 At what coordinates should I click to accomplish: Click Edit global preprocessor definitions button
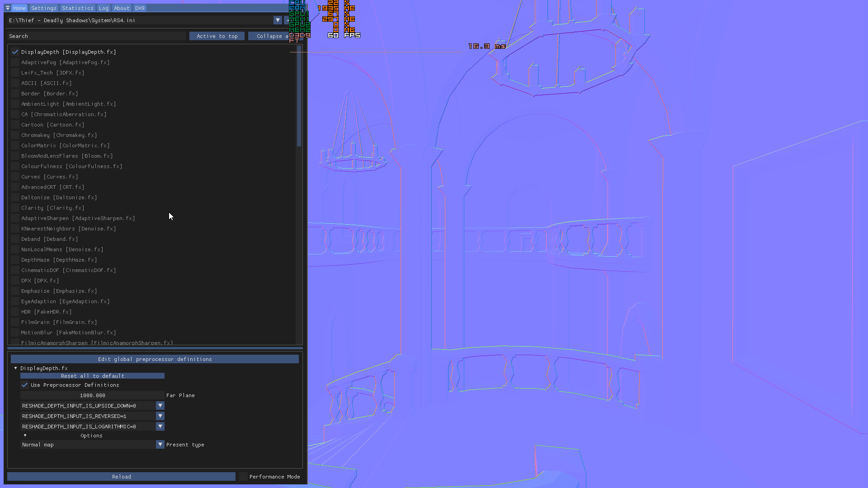click(155, 359)
